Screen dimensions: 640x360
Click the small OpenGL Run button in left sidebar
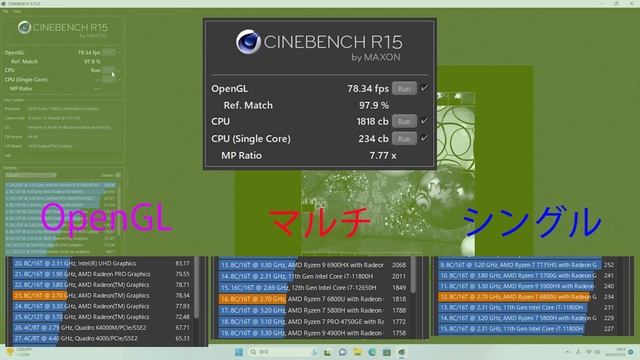point(109,52)
